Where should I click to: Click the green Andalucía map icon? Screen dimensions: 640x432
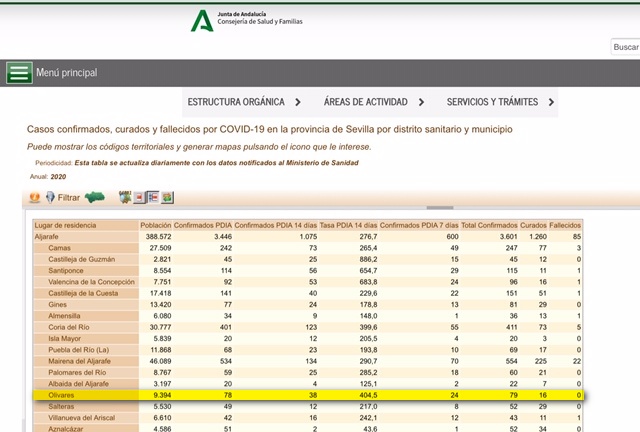click(97, 198)
